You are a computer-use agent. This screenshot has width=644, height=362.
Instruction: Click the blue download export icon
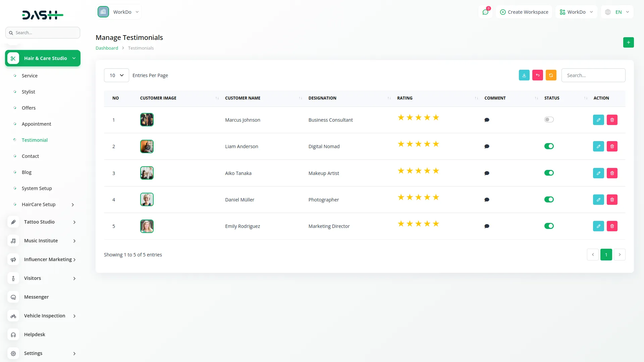tap(524, 75)
